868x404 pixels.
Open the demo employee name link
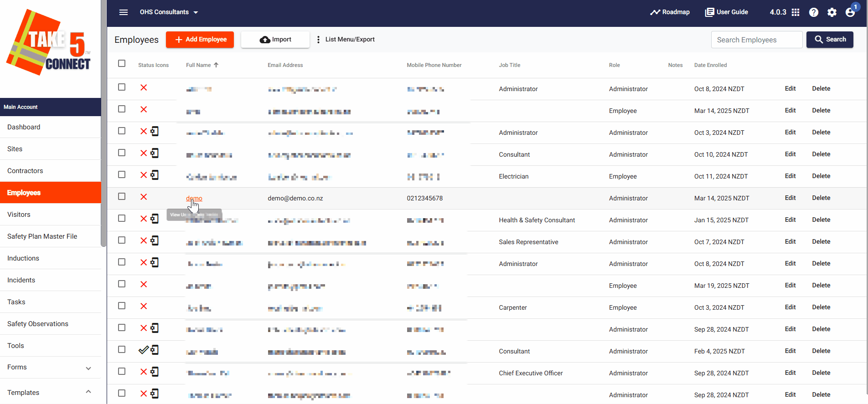click(194, 198)
